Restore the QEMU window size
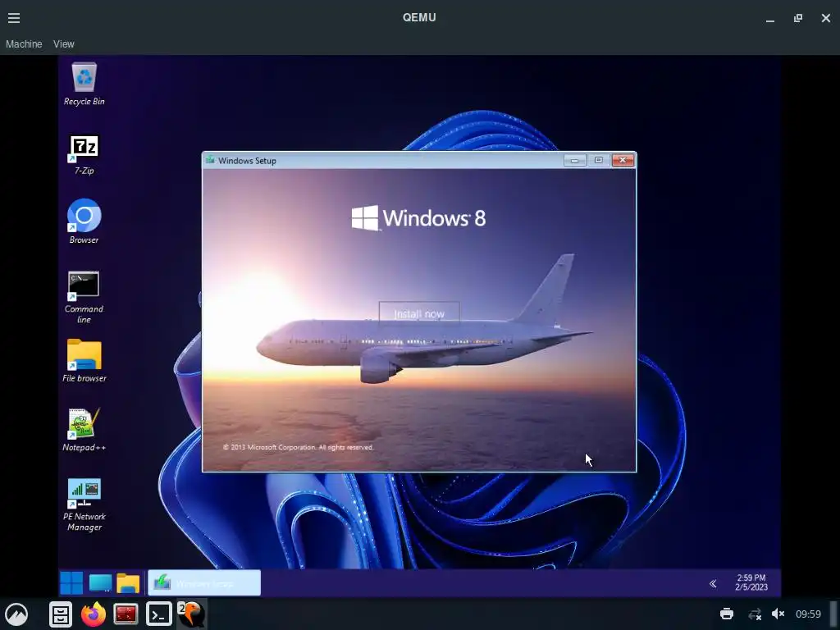 [x=798, y=18]
